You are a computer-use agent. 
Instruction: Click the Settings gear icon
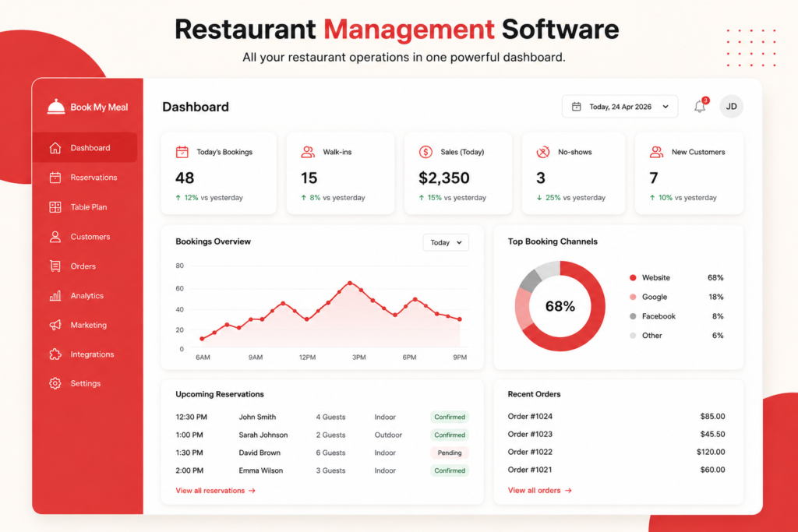coord(55,383)
